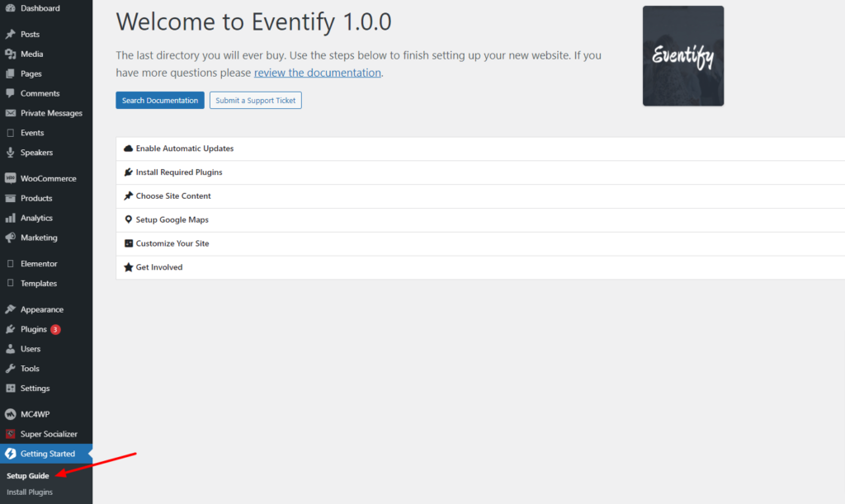Open the Events menu item
Viewport: 845px width, 504px height.
(x=46, y=133)
